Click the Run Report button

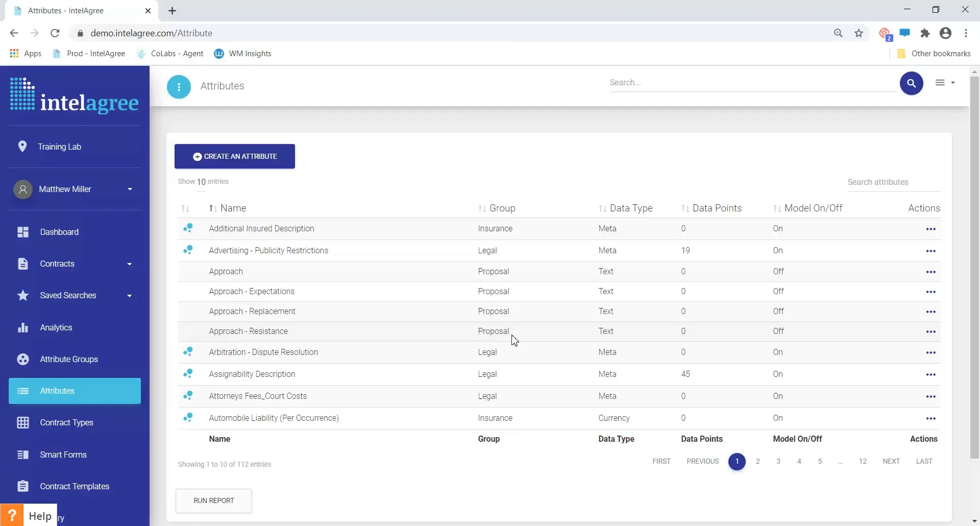coord(214,500)
